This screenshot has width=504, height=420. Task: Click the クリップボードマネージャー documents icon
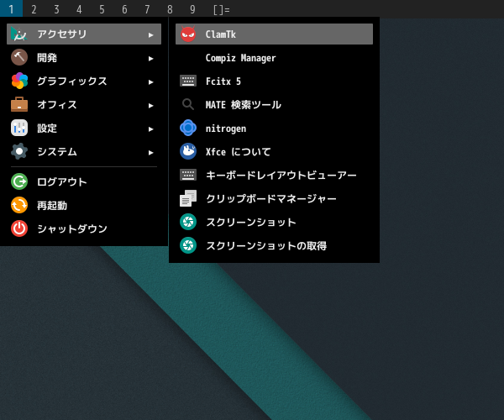[x=188, y=198]
